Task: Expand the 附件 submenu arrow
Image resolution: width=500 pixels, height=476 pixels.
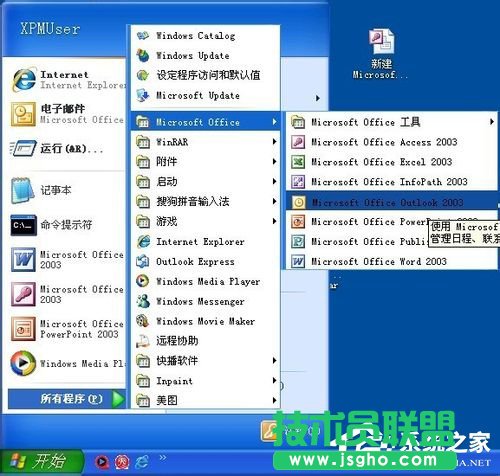Action: pos(274,162)
